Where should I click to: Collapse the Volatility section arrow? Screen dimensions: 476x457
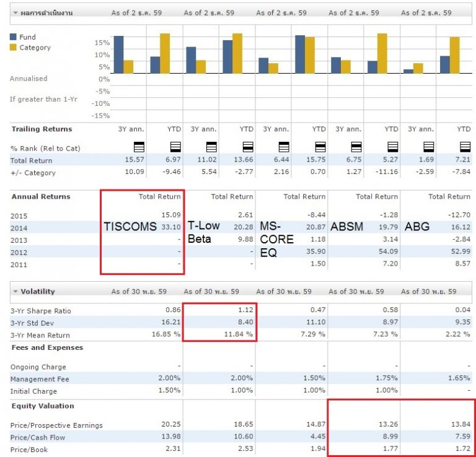pyautogui.click(x=15, y=292)
